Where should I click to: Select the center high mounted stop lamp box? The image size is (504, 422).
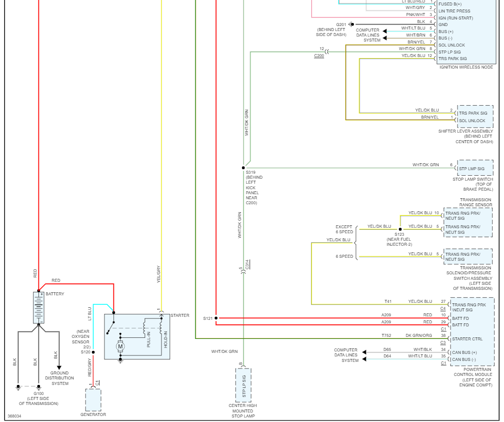(x=243, y=385)
